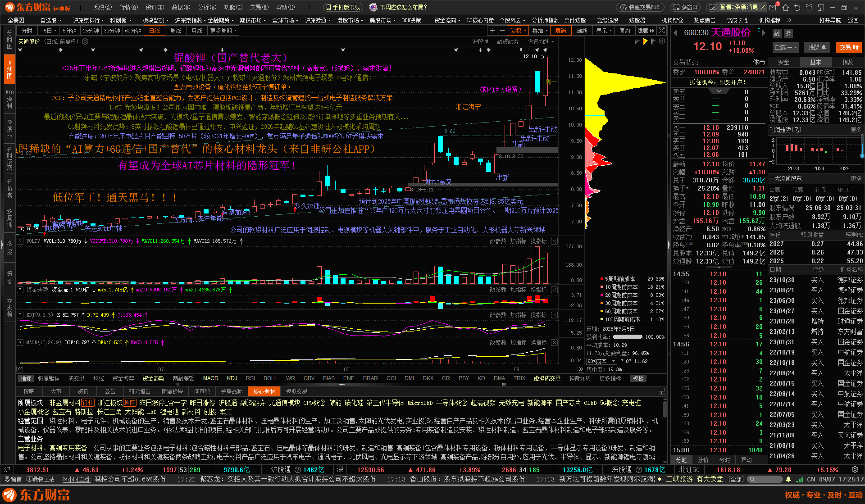Viewport: 865px width, 504px height.
Task: Click the bottom panel collapse download icon
Action: coord(661,391)
